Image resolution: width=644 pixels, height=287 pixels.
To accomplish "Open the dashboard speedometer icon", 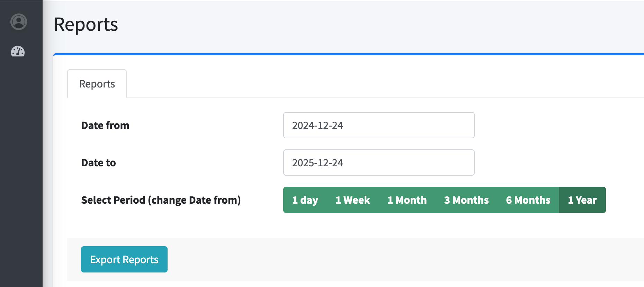I will [x=18, y=52].
